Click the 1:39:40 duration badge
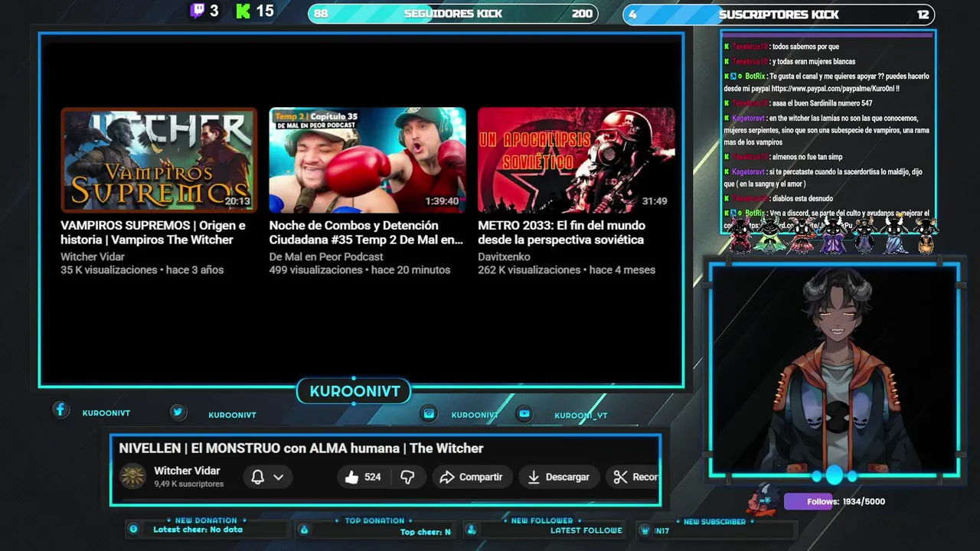This screenshot has width=980, height=551. tap(442, 201)
